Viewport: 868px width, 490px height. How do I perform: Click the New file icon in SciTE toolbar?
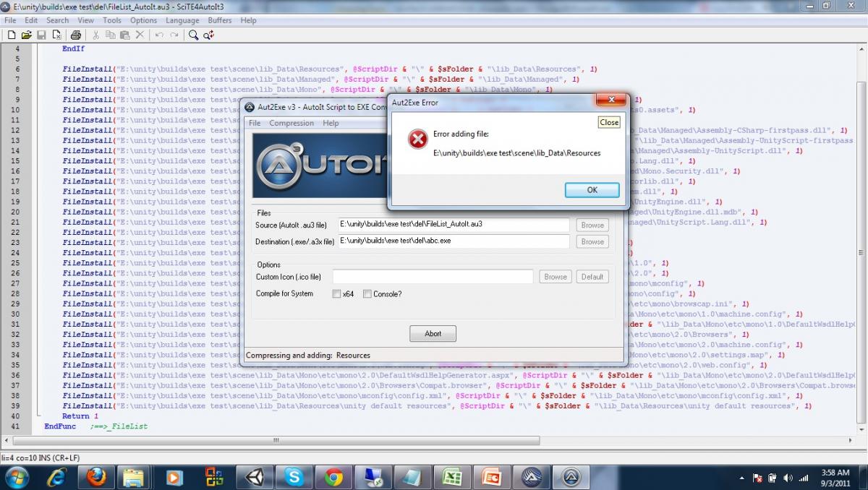(12, 35)
